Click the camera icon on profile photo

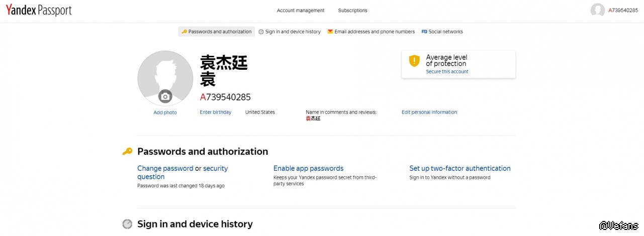click(x=165, y=96)
